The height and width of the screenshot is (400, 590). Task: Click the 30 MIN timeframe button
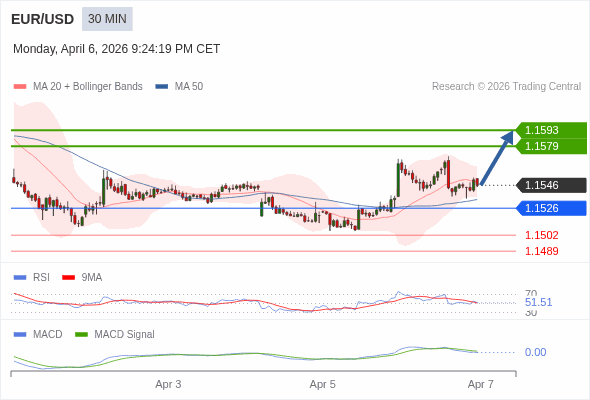pos(107,19)
